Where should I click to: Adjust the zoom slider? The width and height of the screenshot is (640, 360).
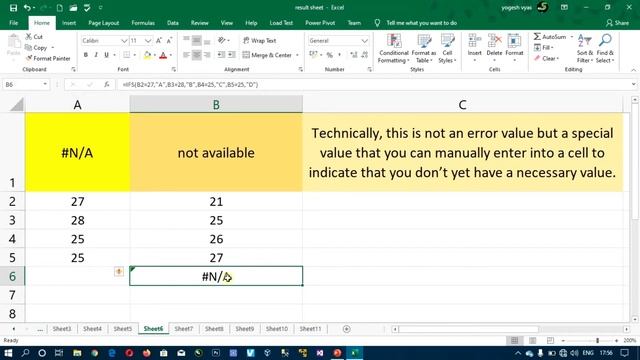597,340
